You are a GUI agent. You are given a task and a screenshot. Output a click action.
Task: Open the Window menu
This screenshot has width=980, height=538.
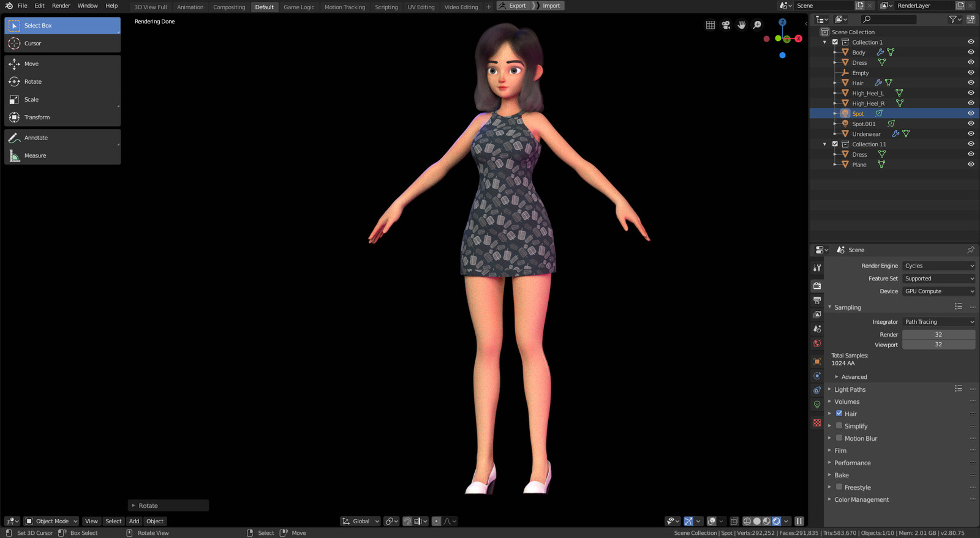click(88, 6)
